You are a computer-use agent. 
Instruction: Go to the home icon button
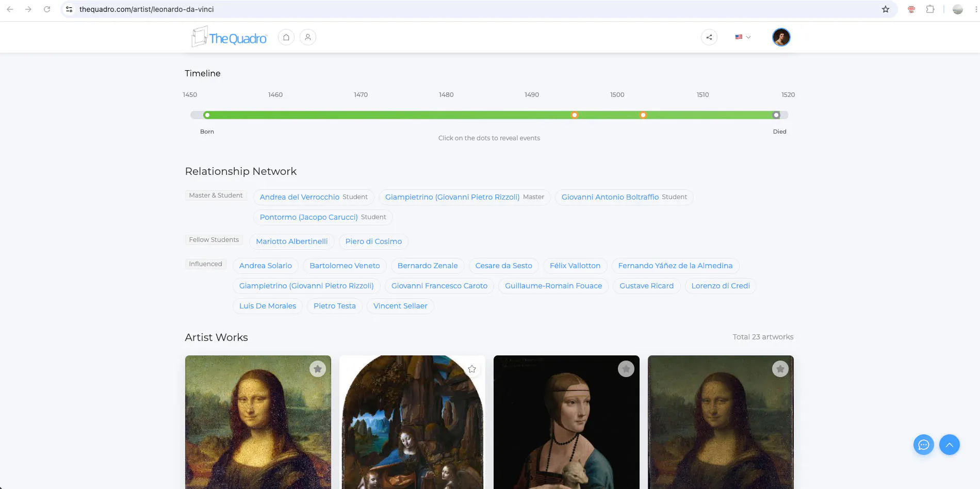pos(286,37)
